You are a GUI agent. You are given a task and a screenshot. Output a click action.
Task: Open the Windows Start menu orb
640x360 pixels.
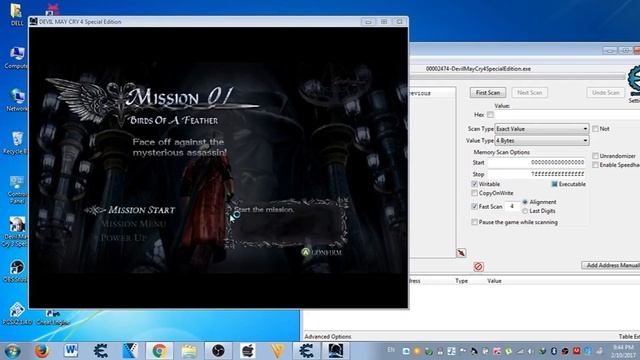pos(12,351)
